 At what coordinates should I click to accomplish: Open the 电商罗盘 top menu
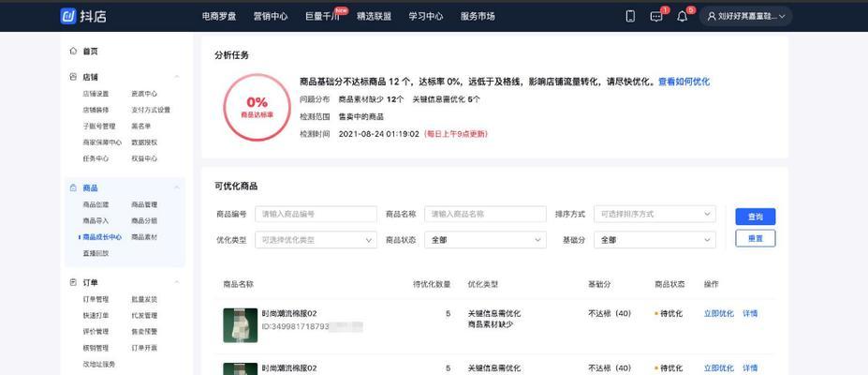coord(219,17)
